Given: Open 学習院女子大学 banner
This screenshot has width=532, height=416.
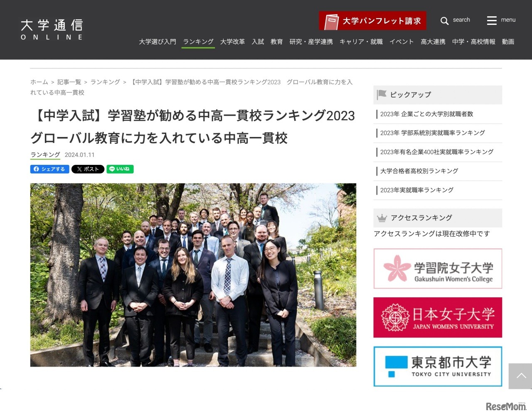Looking at the screenshot, I should (x=438, y=269).
